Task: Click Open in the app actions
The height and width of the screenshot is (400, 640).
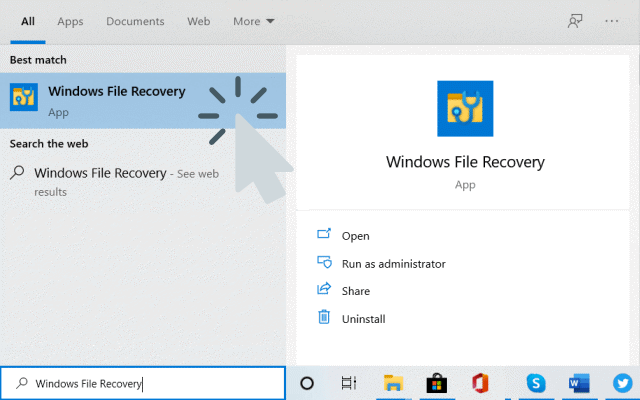Action: [356, 236]
